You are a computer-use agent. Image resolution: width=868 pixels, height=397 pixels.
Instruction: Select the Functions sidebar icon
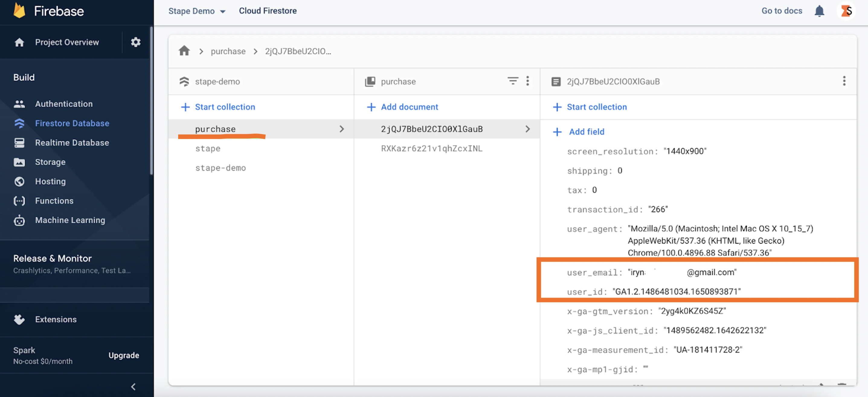coord(19,200)
